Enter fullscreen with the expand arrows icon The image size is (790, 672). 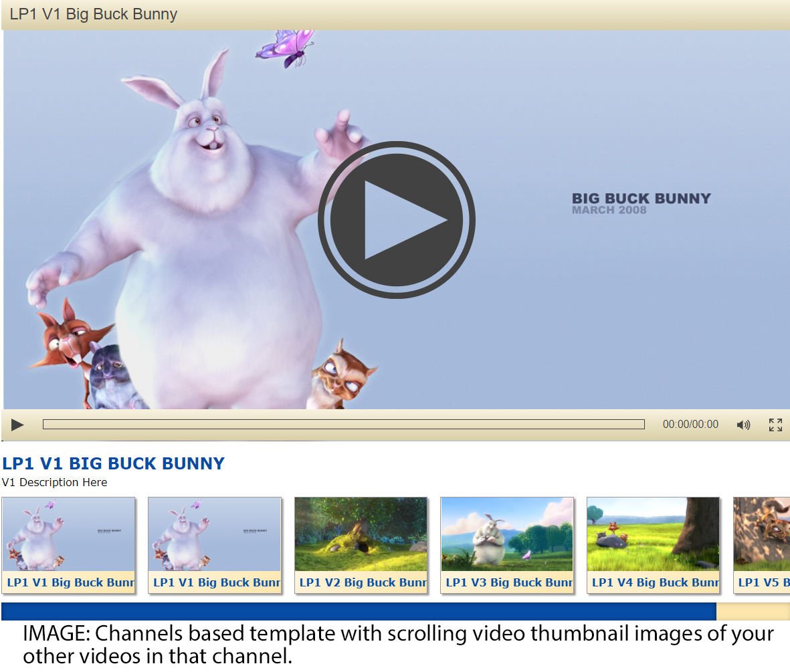tap(775, 425)
